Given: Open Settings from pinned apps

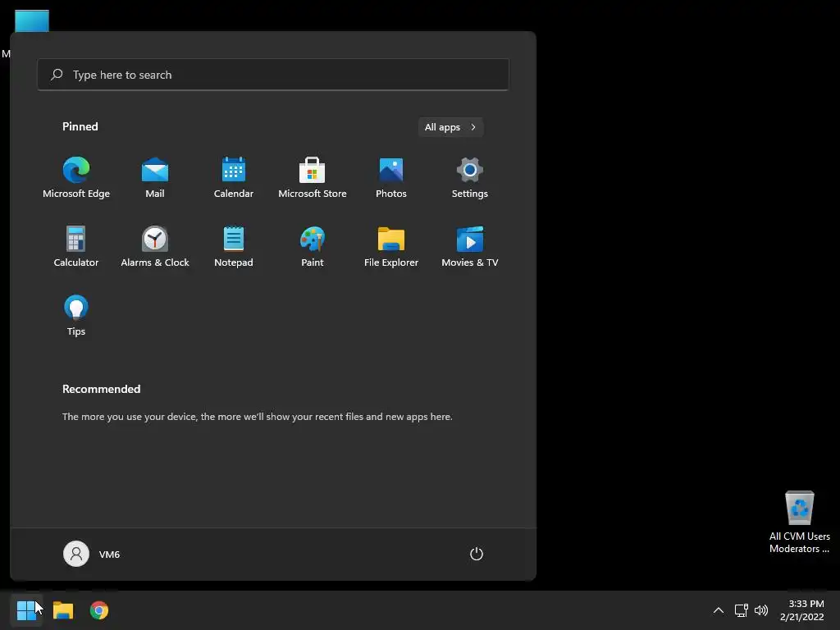Looking at the screenshot, I should tap(470, 178).
